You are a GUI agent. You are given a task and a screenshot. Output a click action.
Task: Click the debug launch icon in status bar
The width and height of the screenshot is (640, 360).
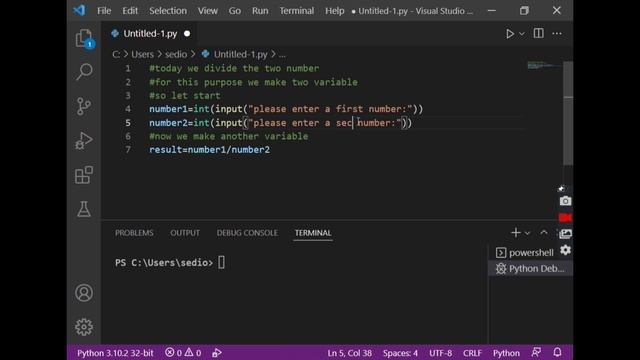click(217, 353)
